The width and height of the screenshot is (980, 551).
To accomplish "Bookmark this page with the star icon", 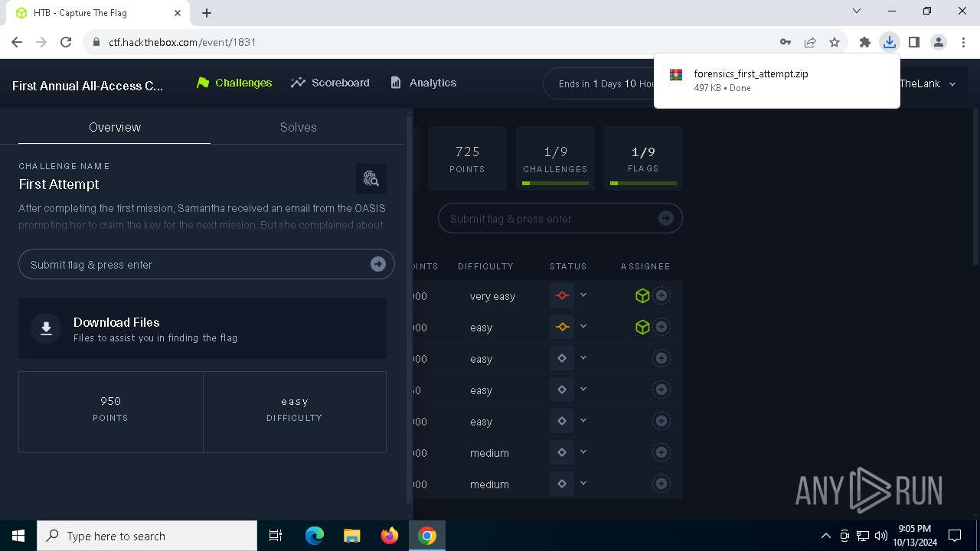I will pyautogui.click(x=835, y=42).
